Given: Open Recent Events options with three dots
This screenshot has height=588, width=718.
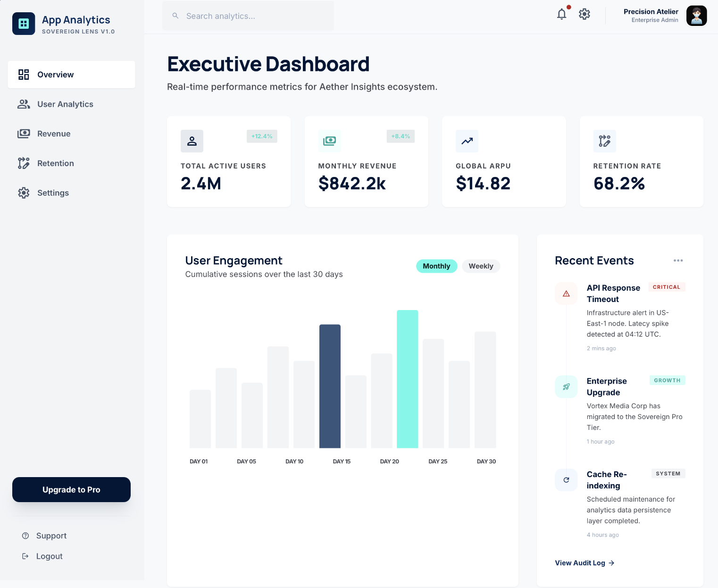Looking at the screenshot, I should click(x=678, y=260).
